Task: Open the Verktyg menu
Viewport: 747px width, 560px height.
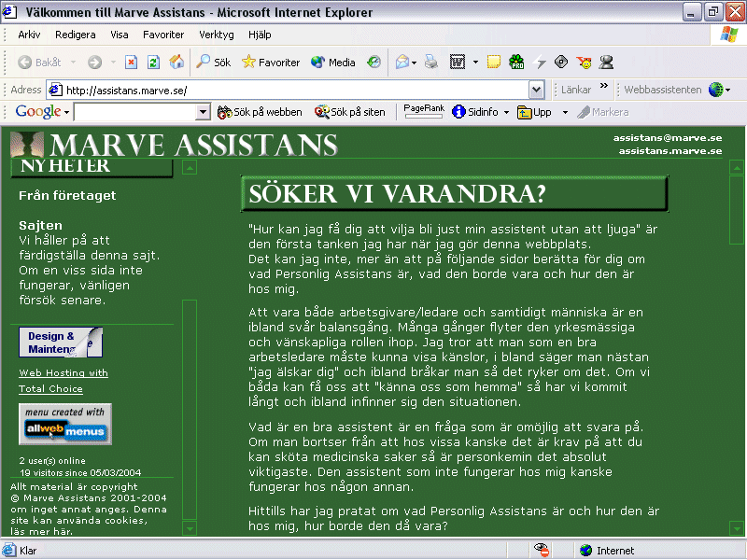Action: [x=217, y=35]
